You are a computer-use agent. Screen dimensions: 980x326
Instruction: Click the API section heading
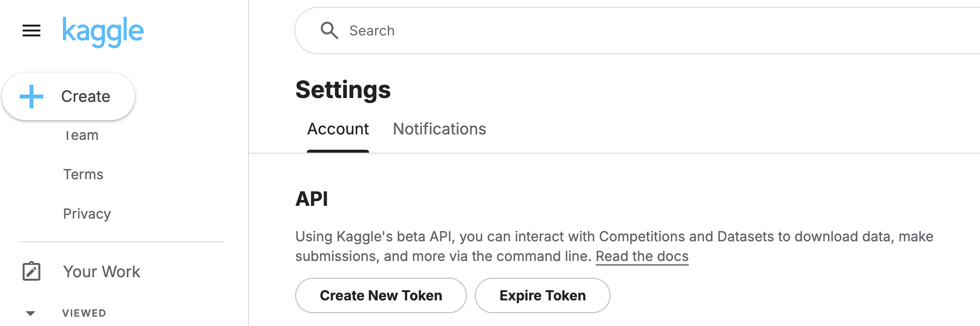pyautogui.click(x=311, y=199)
